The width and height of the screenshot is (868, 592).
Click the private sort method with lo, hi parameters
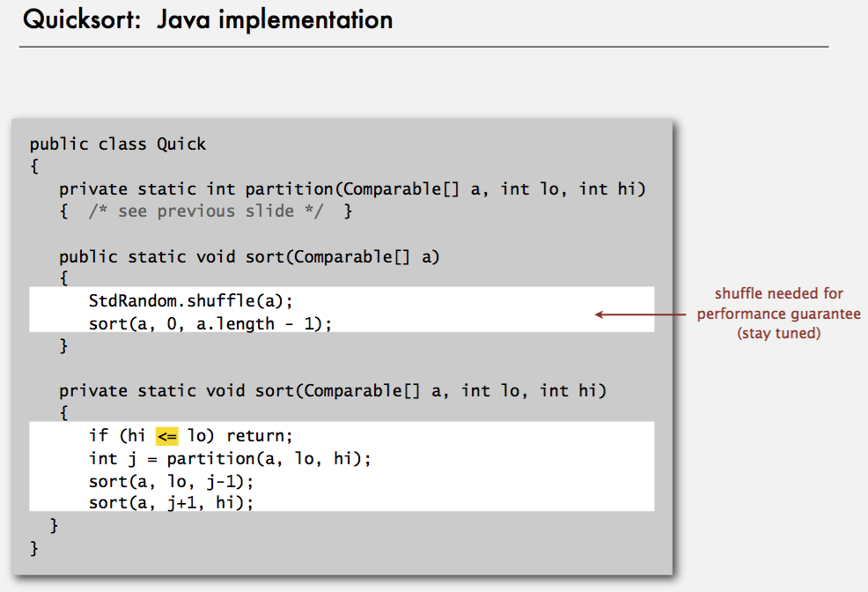(333, 390)
